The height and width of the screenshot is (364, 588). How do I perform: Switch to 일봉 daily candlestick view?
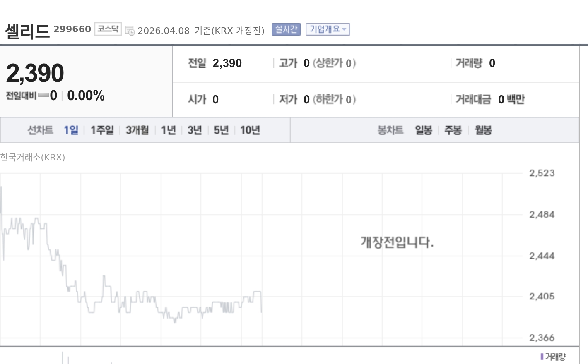[x=423, y=130]
